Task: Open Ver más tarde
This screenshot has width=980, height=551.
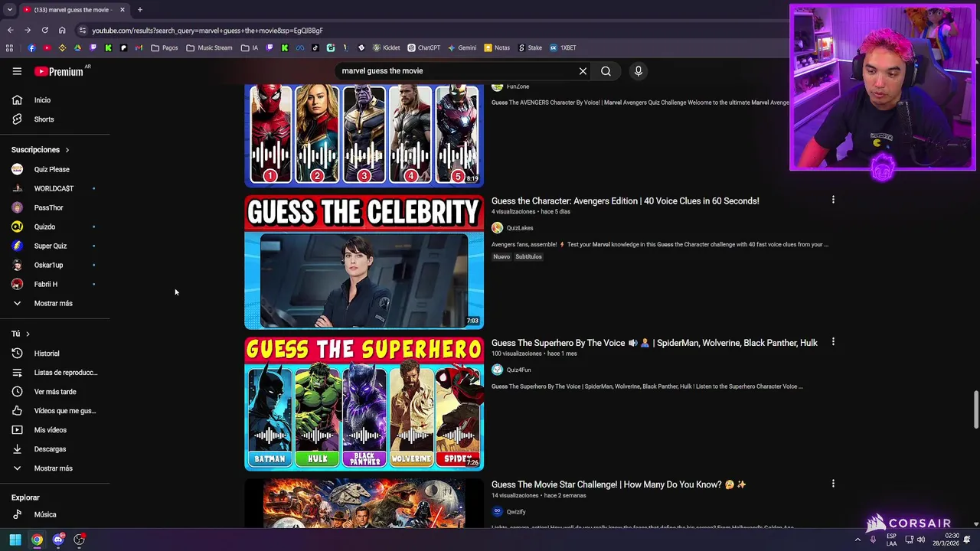Action: pos(54,392)
